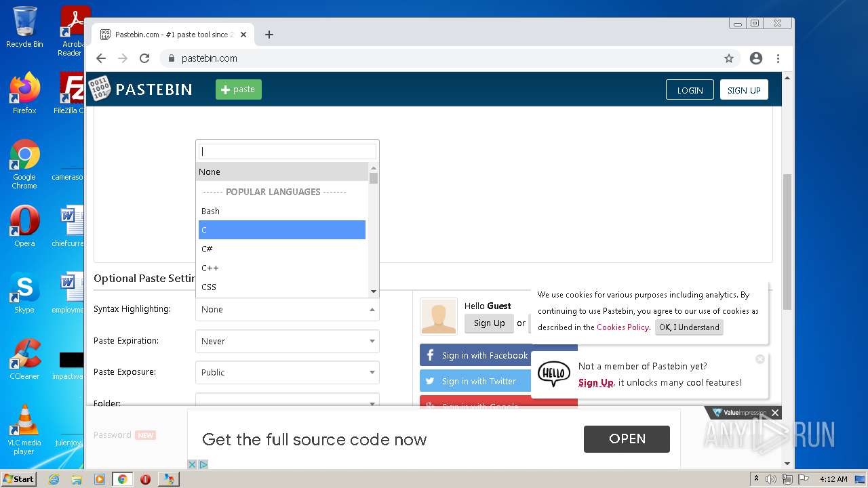This screenshot has height=488, width=868.
Task: Click the Opera taskbar icon
Action: click(145, 479)
